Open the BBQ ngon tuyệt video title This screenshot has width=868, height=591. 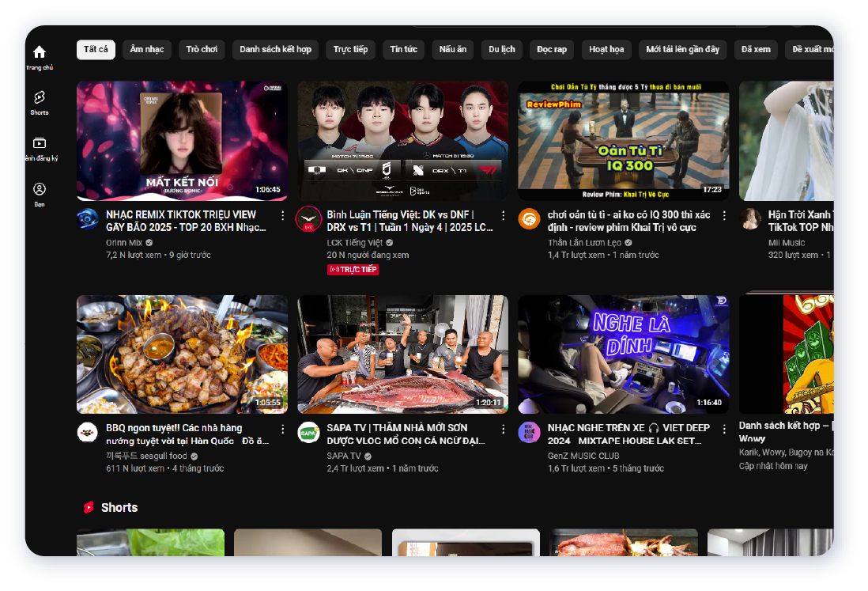[187, 434]
